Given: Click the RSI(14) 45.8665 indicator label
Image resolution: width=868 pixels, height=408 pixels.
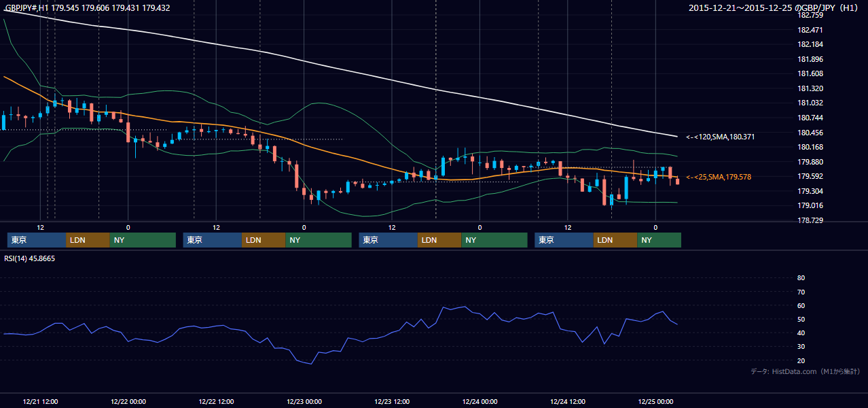Looking at the screenshot, I should (30, 258).
